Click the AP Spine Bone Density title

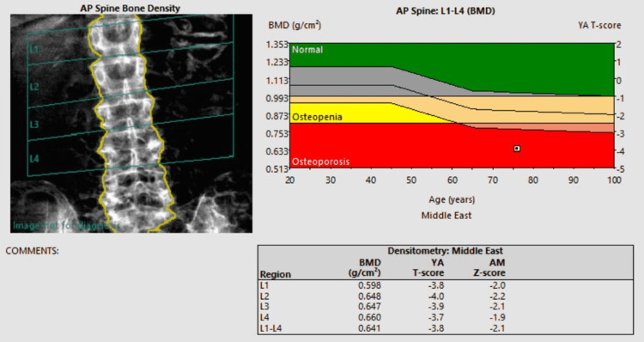pos(131,8)
